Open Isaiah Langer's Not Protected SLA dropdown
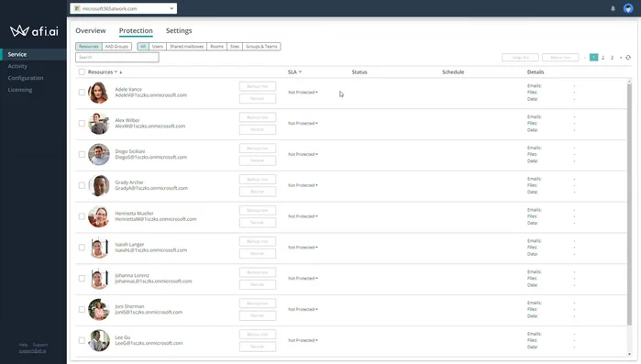Image resolution: width=641 pixels, height=364 pixels. pyautogui.click(x=303, y=248)
